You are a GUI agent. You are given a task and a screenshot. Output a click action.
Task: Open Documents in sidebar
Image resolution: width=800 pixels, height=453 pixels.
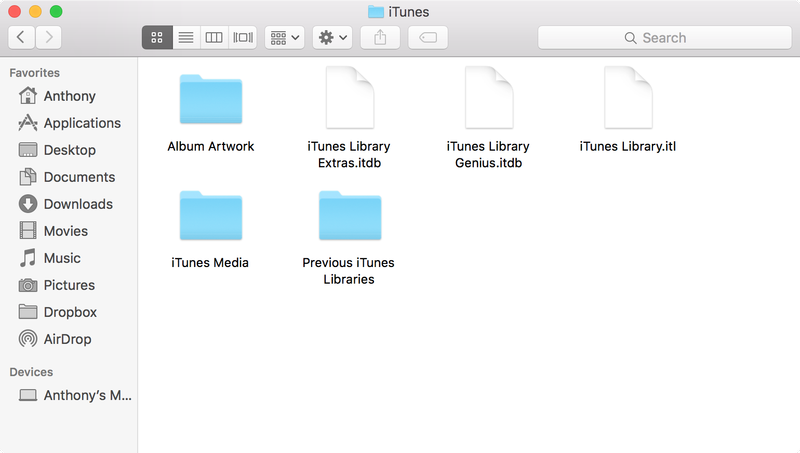(x=69, y=177)
